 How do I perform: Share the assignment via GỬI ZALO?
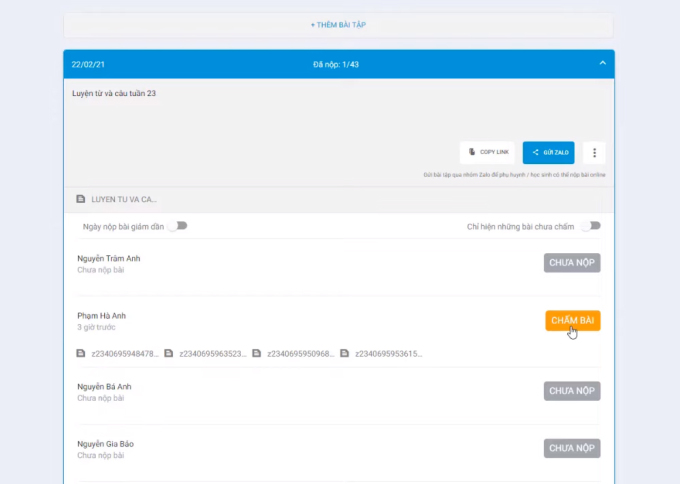(x=548, y=152)
